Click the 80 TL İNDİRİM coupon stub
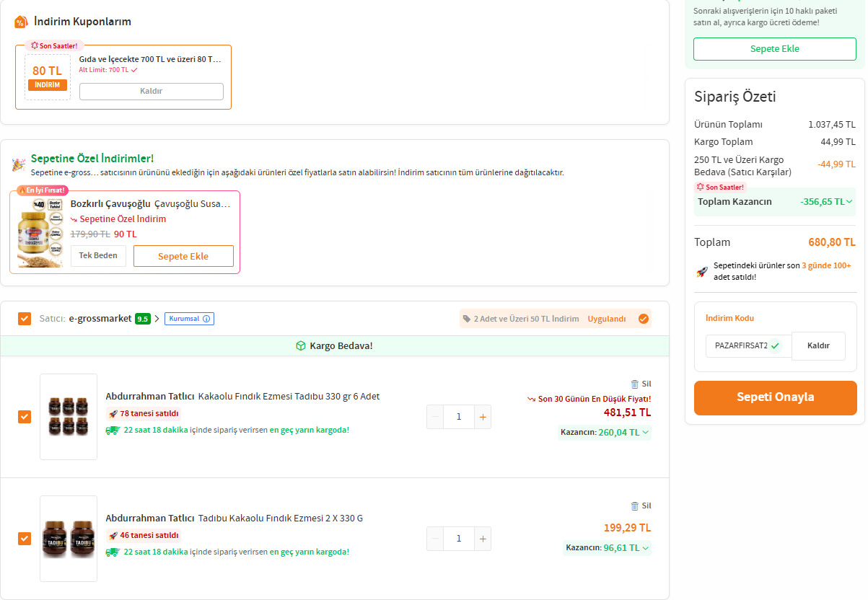This screenshot has width=868, height=600. click(48, 77)
